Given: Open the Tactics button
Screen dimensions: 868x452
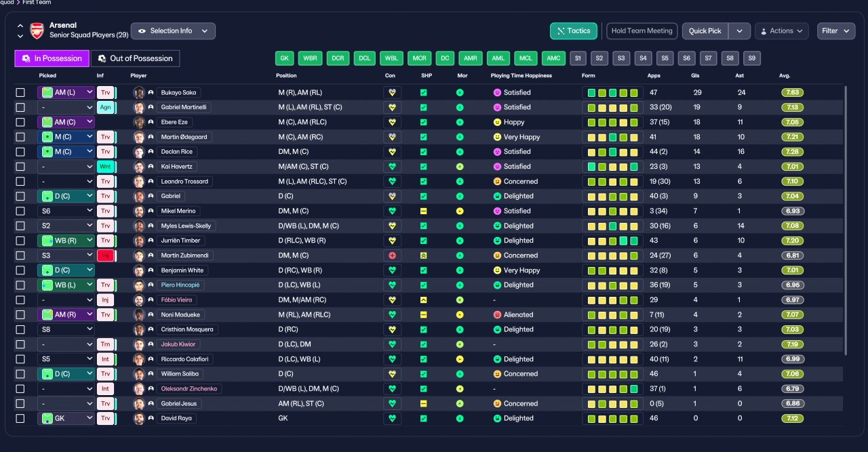Looking at the screenshot, I should tap(574, 31).
